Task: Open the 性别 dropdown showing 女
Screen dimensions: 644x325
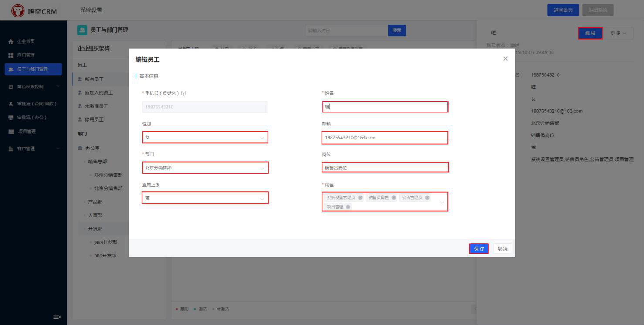Action: (205, 137)
